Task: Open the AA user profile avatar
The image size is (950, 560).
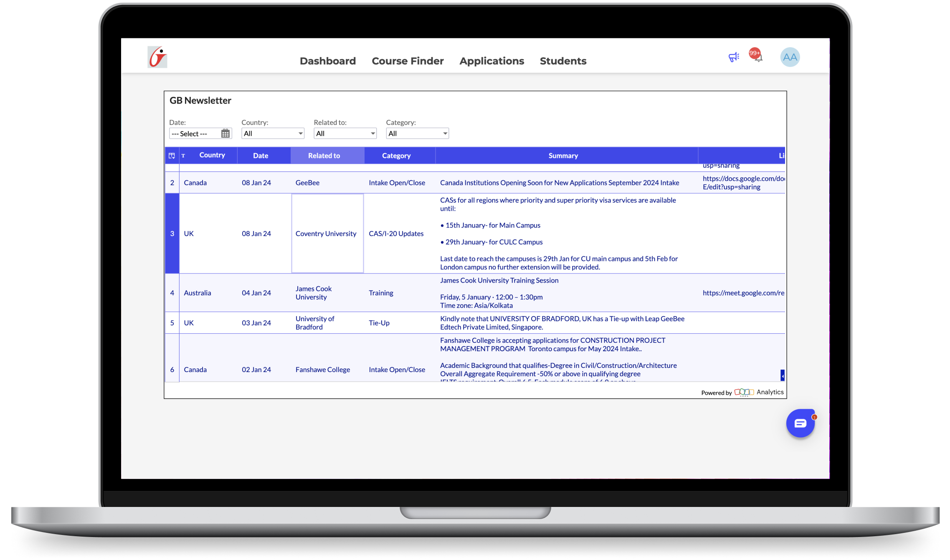Action: pyautogui.click(x=790, y=57)
